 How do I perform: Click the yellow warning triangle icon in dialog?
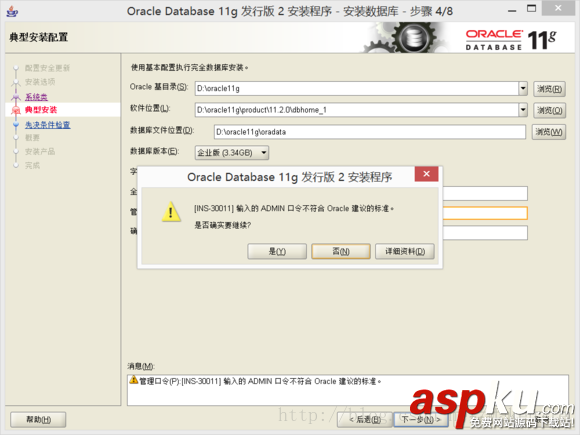click(171, 212)
